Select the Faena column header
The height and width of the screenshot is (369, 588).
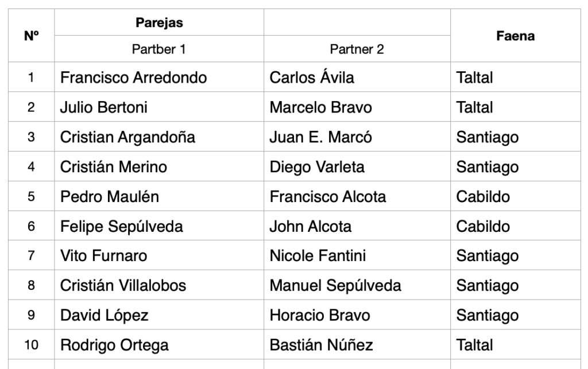tap(515, 36)
